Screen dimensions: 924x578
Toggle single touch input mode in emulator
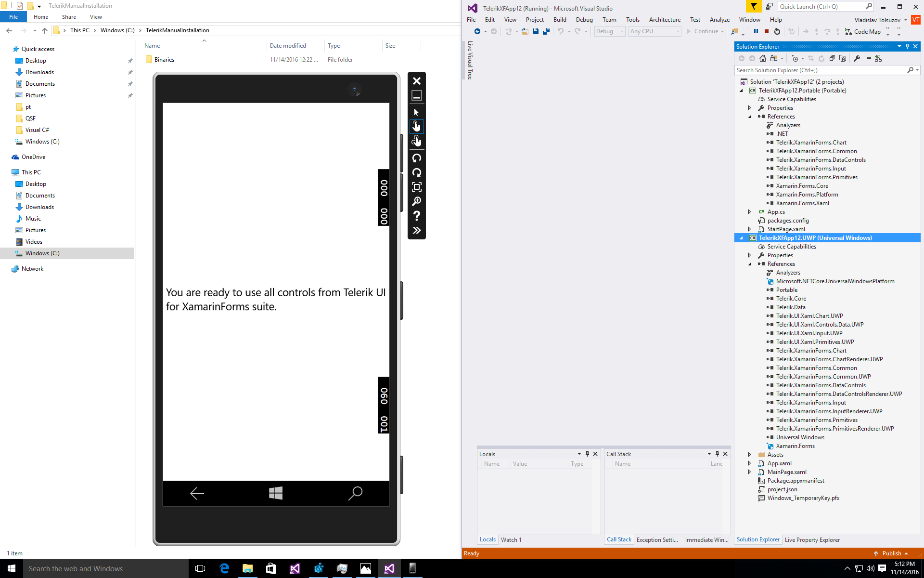coord(417,126)
